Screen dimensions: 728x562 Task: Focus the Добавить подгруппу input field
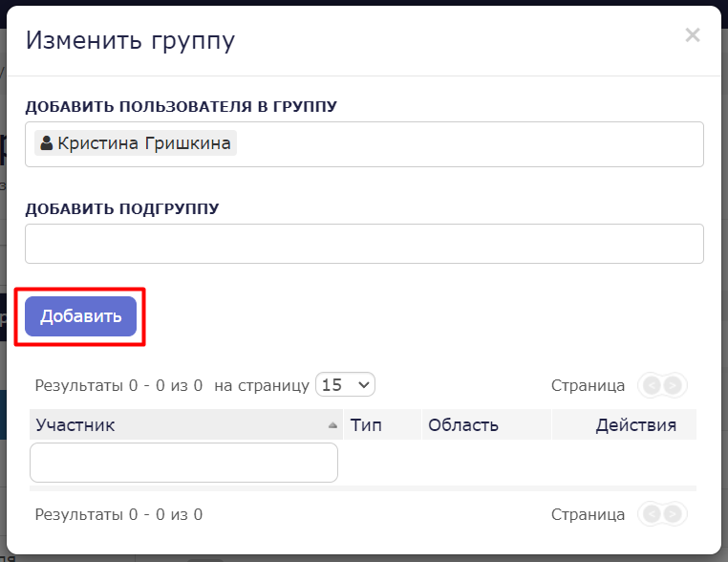click(x=364, y=244)
